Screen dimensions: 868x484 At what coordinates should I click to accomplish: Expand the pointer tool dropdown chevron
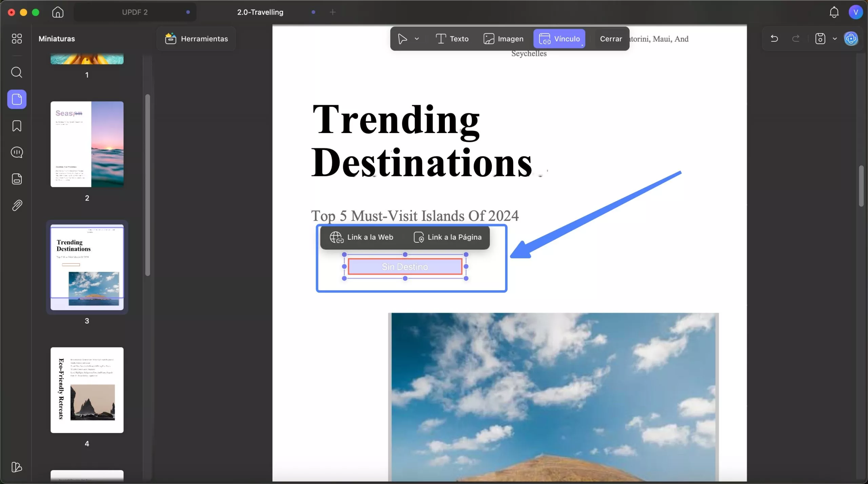pyautogui.click(x=417, y=39)
